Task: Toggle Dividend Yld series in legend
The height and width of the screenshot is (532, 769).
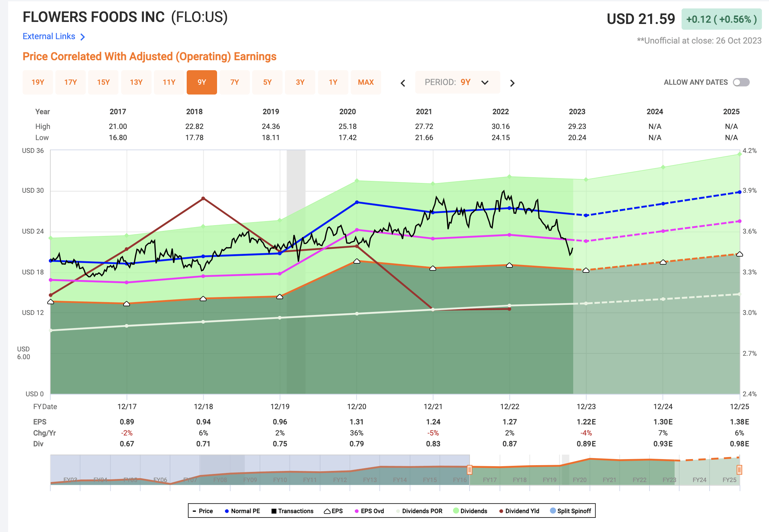Action: (x=519, y=511)
